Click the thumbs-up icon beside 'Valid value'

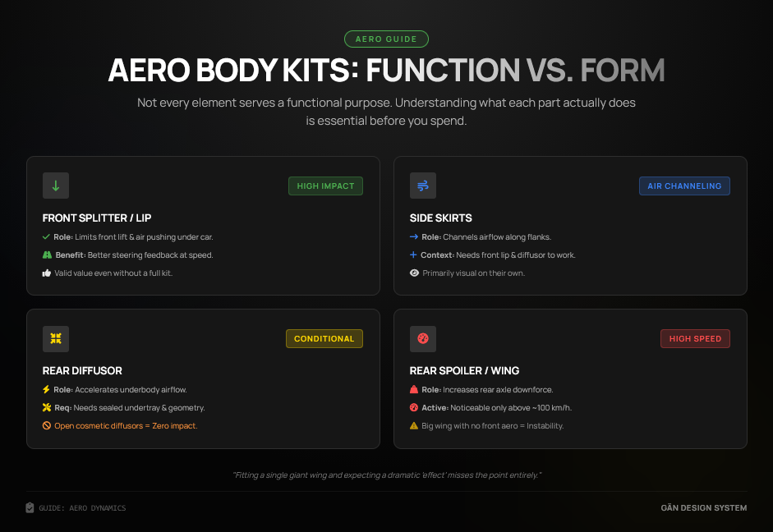tap(47, 273)
